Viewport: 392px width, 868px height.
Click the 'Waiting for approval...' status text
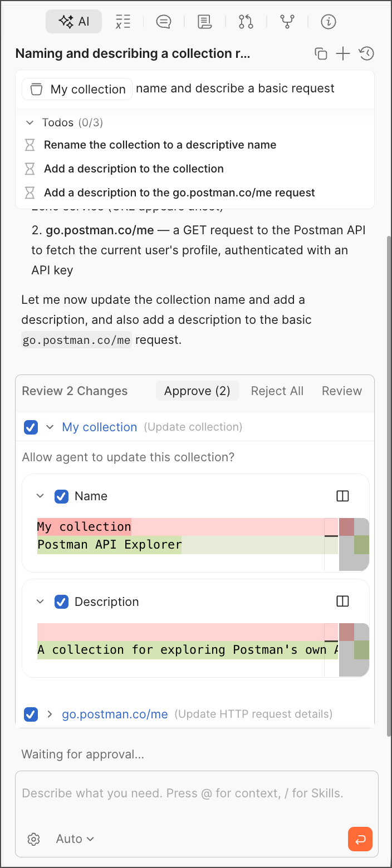click(82, 754)
